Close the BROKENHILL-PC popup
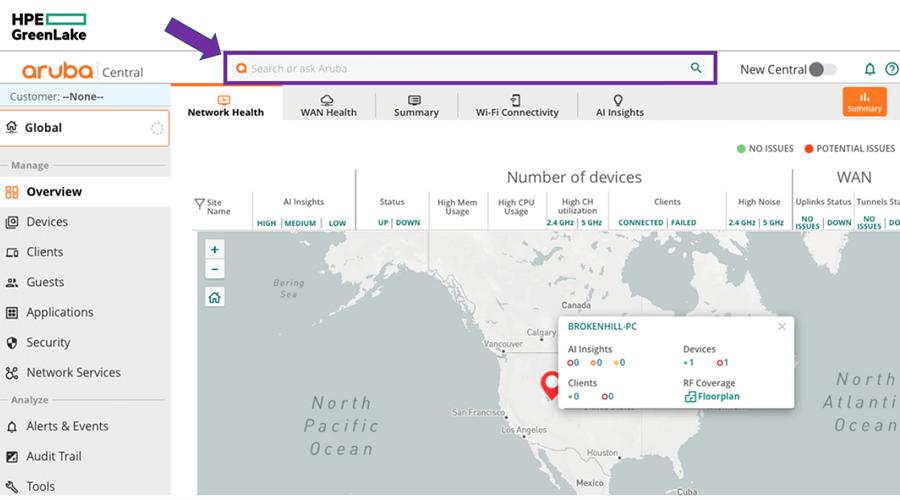 click(x=782, y=326)
